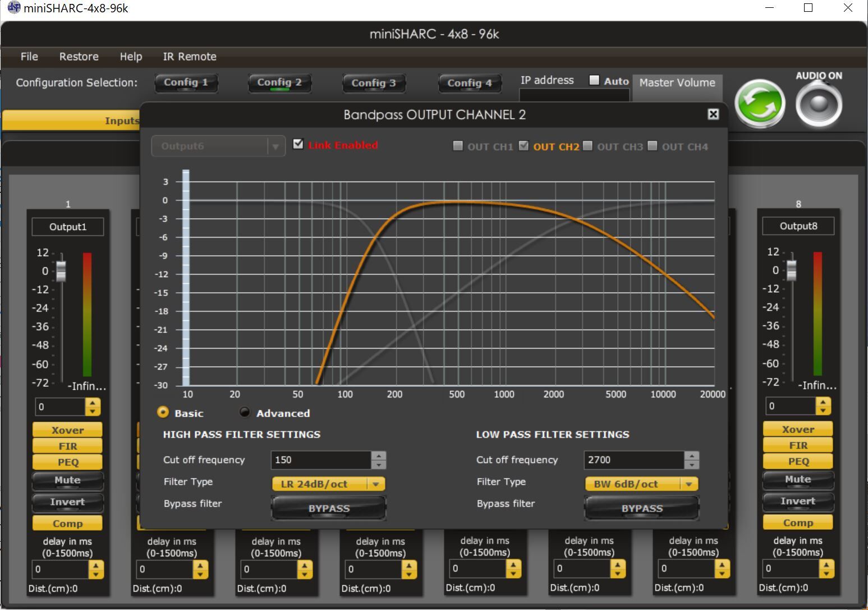This screenshot has height=610, width=868.
Task: Open the IR Remote menu
Action: pos(190,57)
